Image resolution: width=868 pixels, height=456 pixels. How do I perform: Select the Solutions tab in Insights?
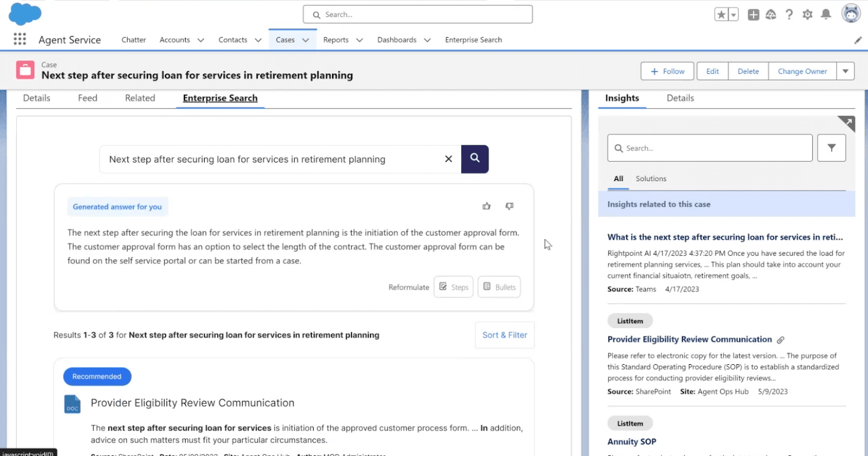651,179
